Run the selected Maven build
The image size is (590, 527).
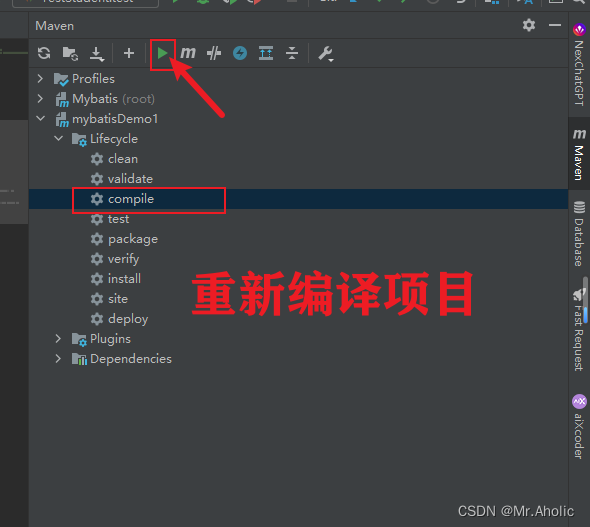[163, 53]
